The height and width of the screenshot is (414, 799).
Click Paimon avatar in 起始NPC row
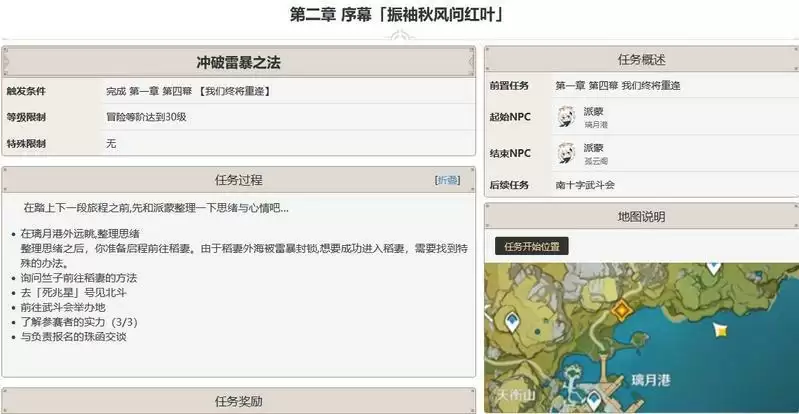coord(566,117)
